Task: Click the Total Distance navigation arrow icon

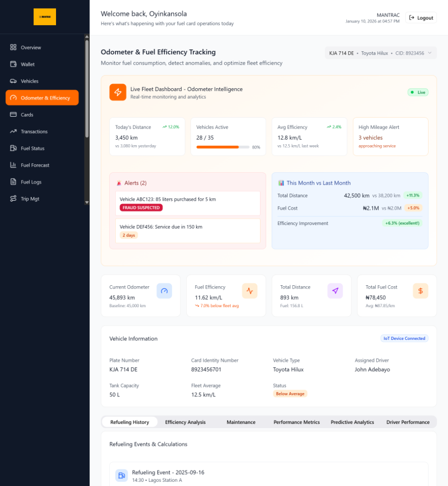Action: point(335,291)
